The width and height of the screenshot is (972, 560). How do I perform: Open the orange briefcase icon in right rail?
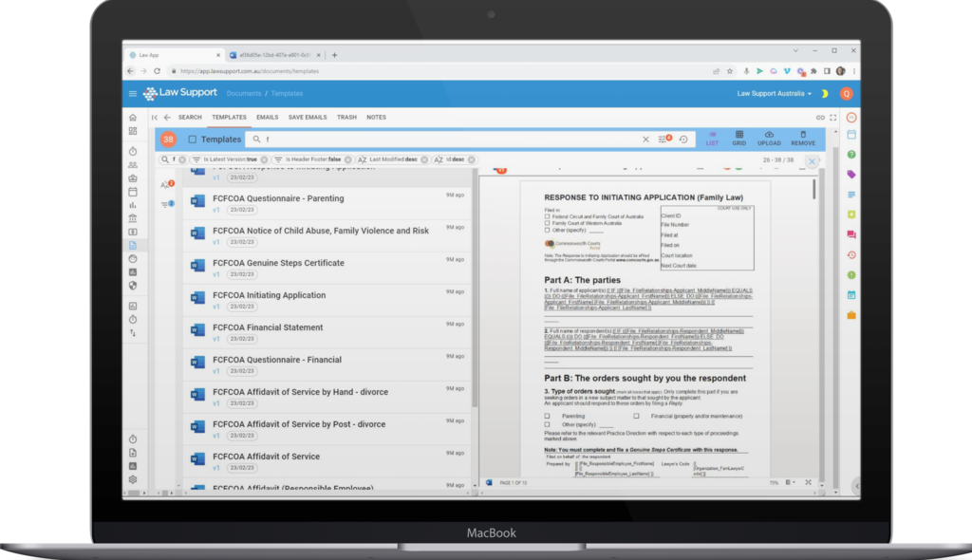point(851,315)
